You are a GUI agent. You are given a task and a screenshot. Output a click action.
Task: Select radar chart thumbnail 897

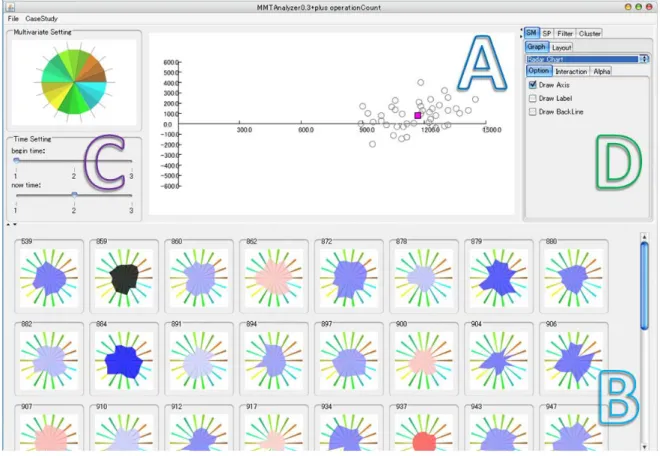[x=349, y=360]
